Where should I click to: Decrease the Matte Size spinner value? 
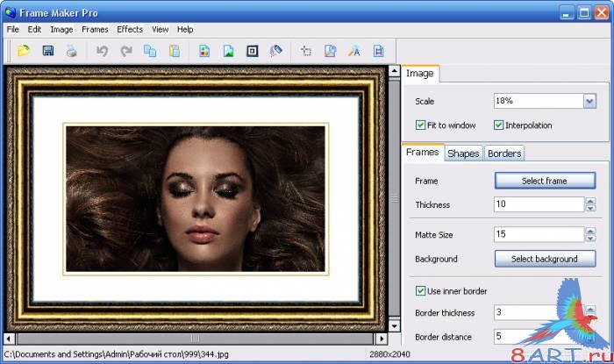pos(590,239)
